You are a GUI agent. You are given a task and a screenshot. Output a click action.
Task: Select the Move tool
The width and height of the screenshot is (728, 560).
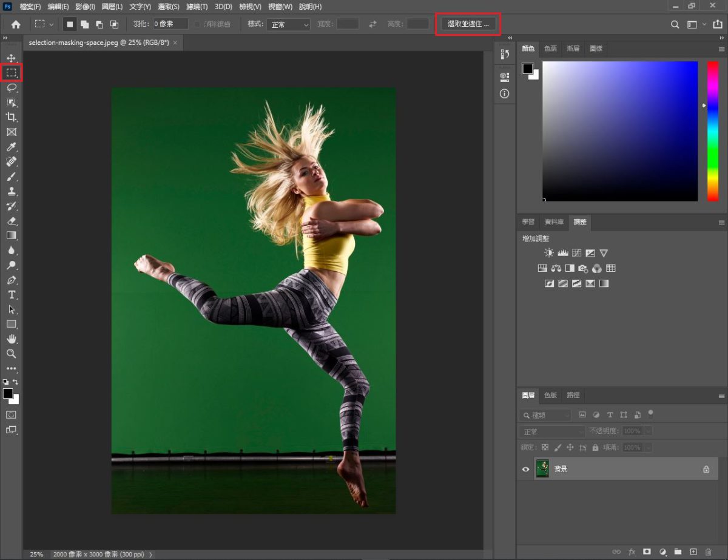[x=12, y=58]
